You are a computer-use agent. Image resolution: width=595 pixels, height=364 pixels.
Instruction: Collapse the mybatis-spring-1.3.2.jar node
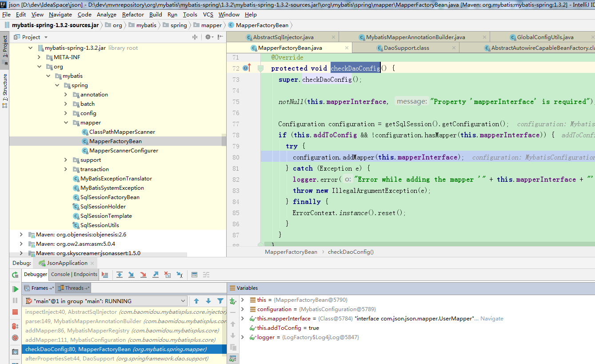[30, 48]
